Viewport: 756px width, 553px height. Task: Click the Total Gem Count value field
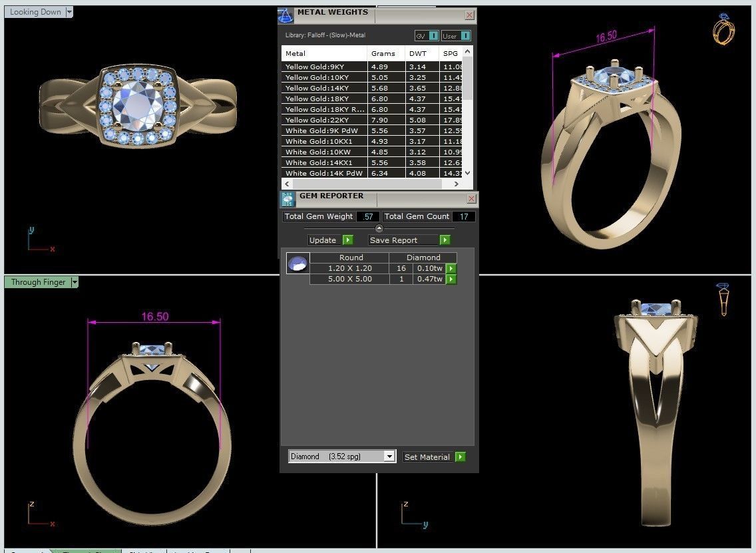tap(464, 216)
